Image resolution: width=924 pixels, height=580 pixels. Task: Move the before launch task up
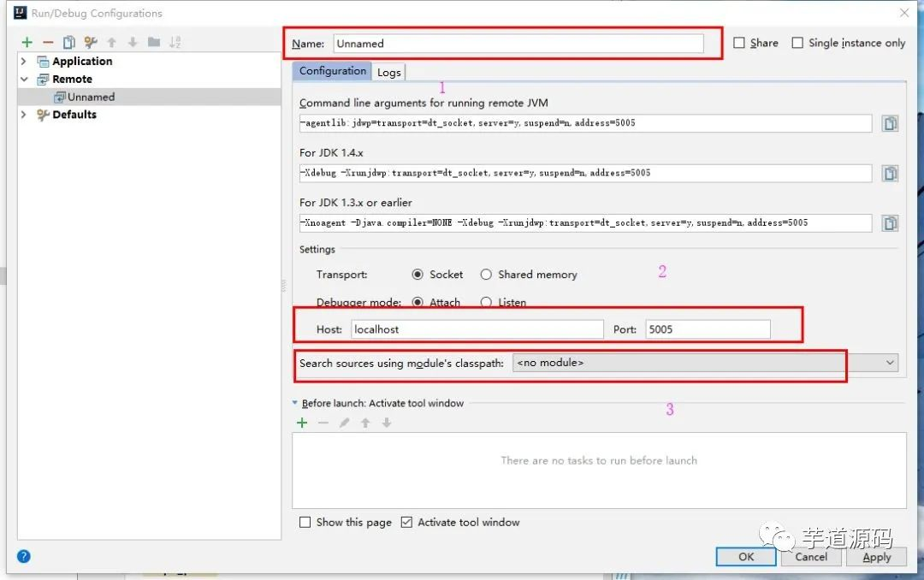(365, 423)
